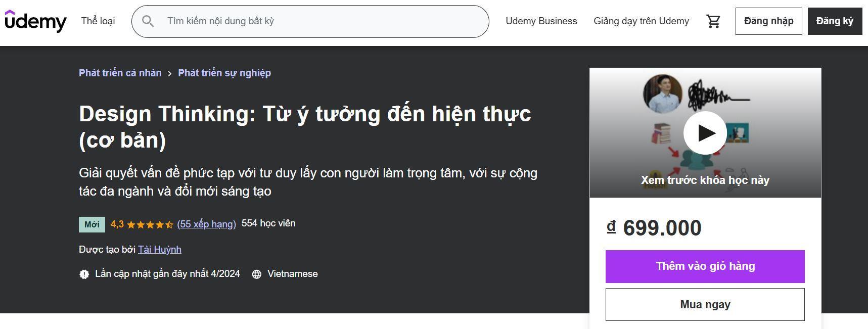The height and width of the screenshot is (329, 868).
Task: Click the Mua ngay button
Action: [705, 305]
